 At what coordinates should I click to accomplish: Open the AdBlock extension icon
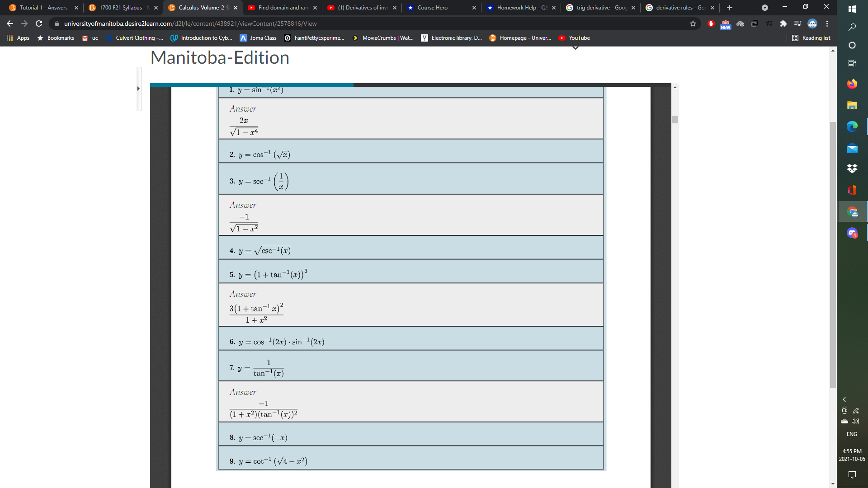(x=711, y=23)
